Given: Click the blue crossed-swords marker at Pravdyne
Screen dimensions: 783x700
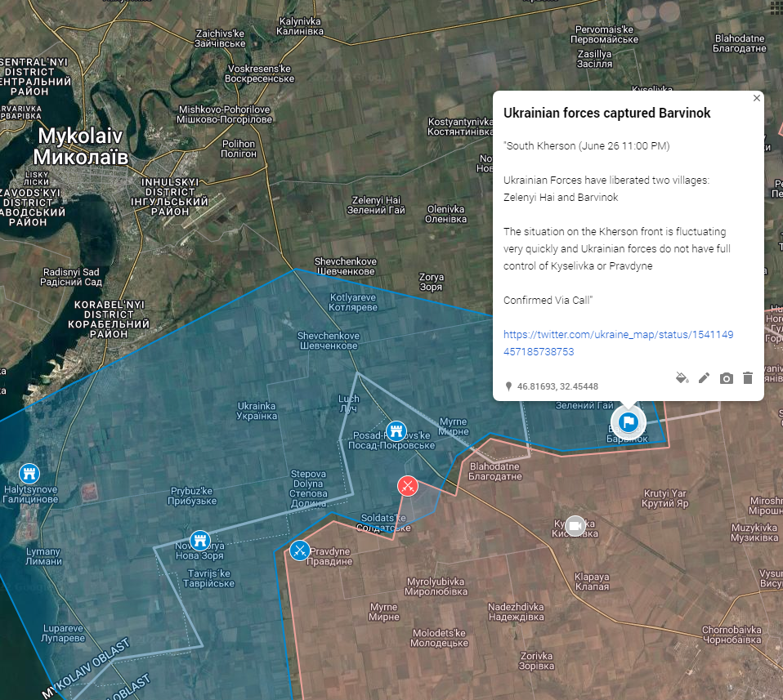Looking at the screenshot, I should (x=300, y=551).
